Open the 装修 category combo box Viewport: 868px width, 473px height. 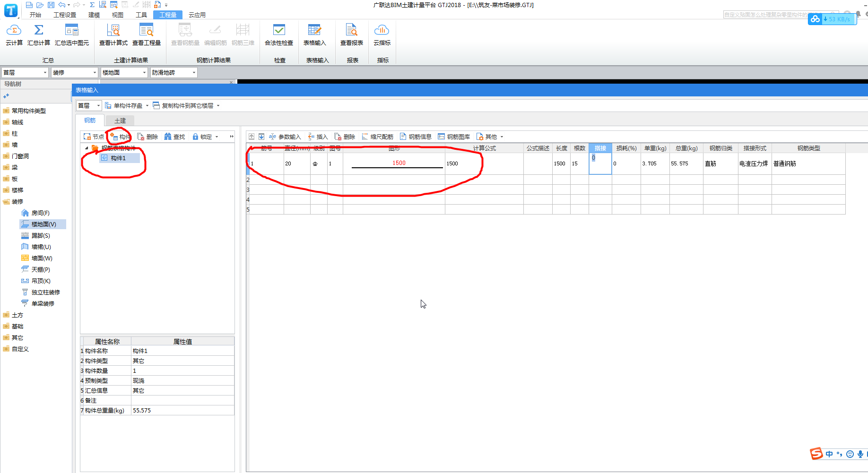(74, 72)
